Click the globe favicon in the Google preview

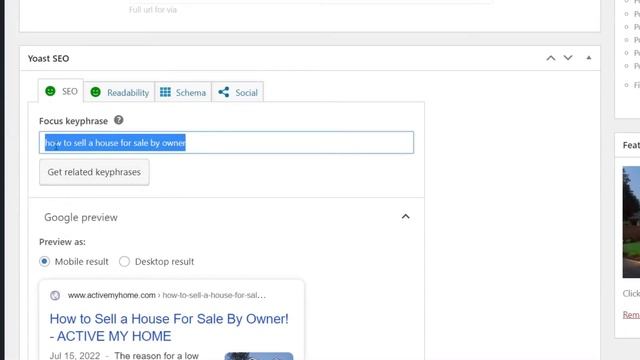coord(55,295)
